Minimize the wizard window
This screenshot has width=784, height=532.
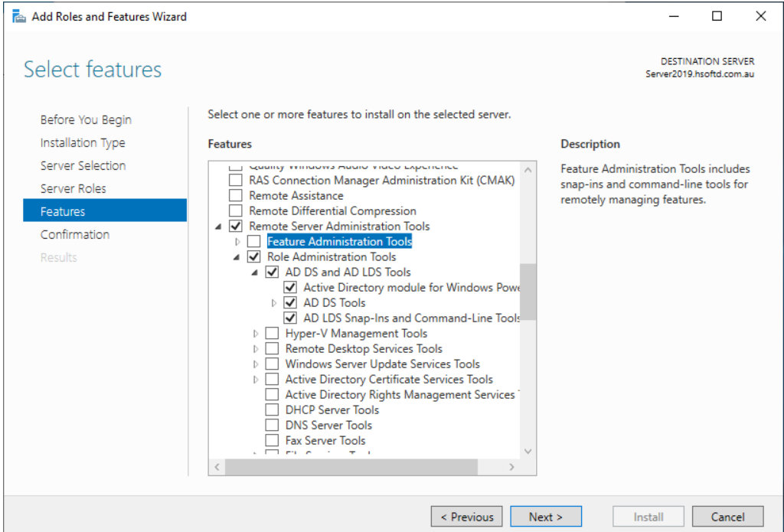pyautogui.click(x=674, y=16)
